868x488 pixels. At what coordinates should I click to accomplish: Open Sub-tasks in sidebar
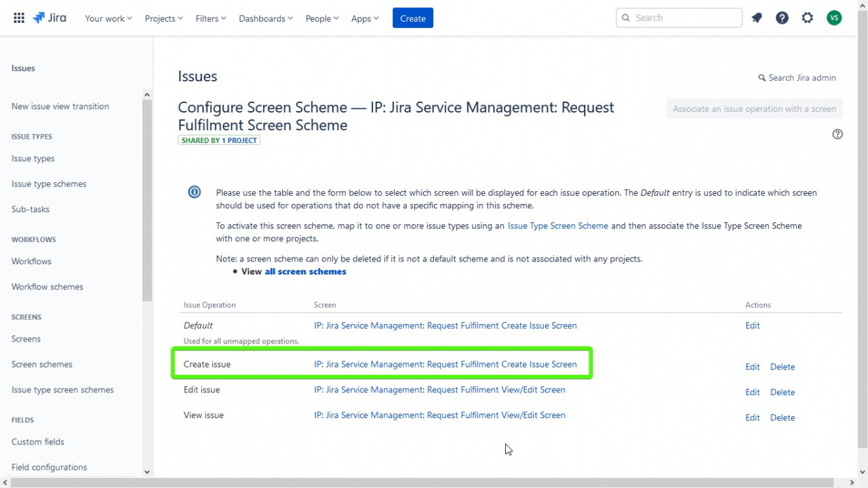[x=31, y=209]
